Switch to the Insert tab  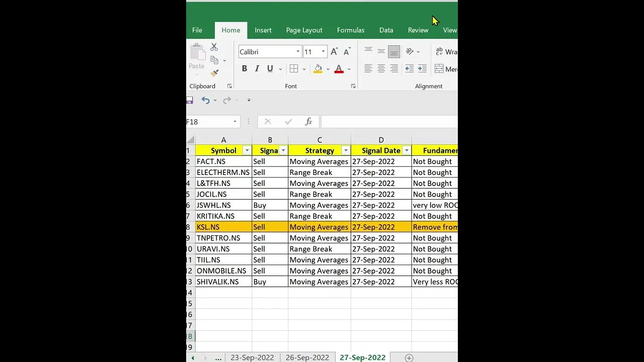tap(263, 30)
